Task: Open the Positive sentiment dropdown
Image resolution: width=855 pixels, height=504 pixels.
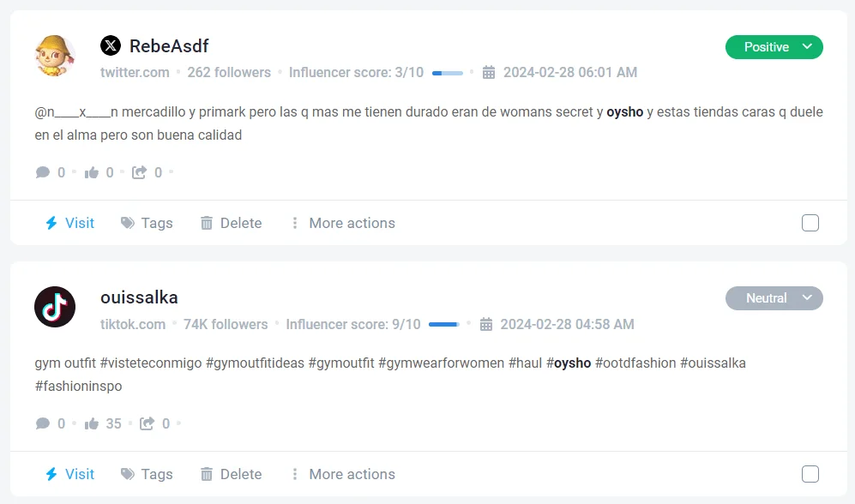Action: 774,47
